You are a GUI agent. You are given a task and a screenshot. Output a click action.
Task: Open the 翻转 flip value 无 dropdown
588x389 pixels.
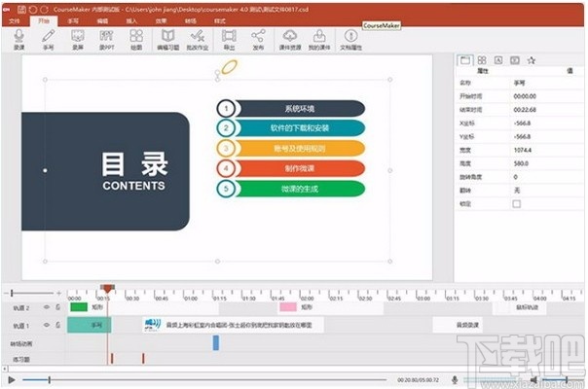point(546,191)
